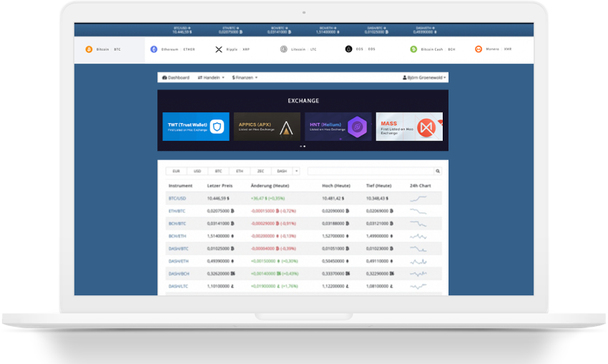
Task: Click the BCH/BTC ticker in top bar
Action: (279, 30)
